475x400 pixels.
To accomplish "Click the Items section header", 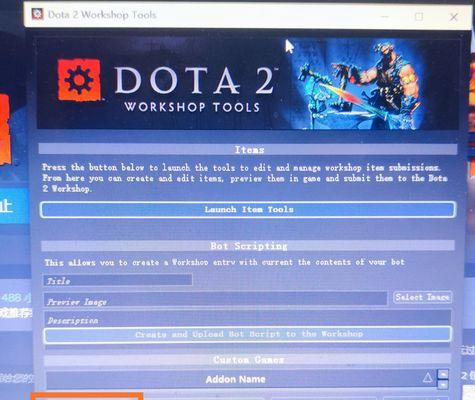I will [248, 150].
